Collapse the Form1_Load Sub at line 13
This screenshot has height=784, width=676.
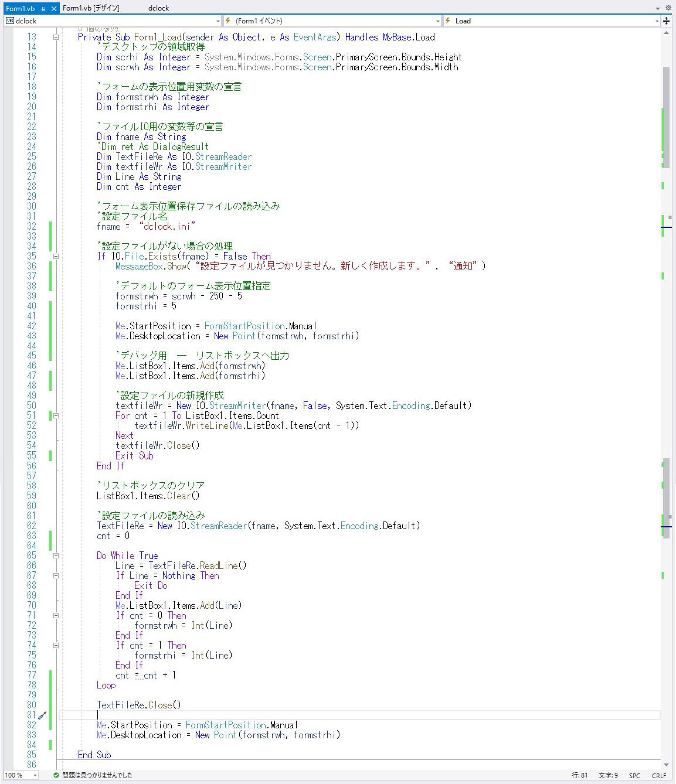coord(56,37)
